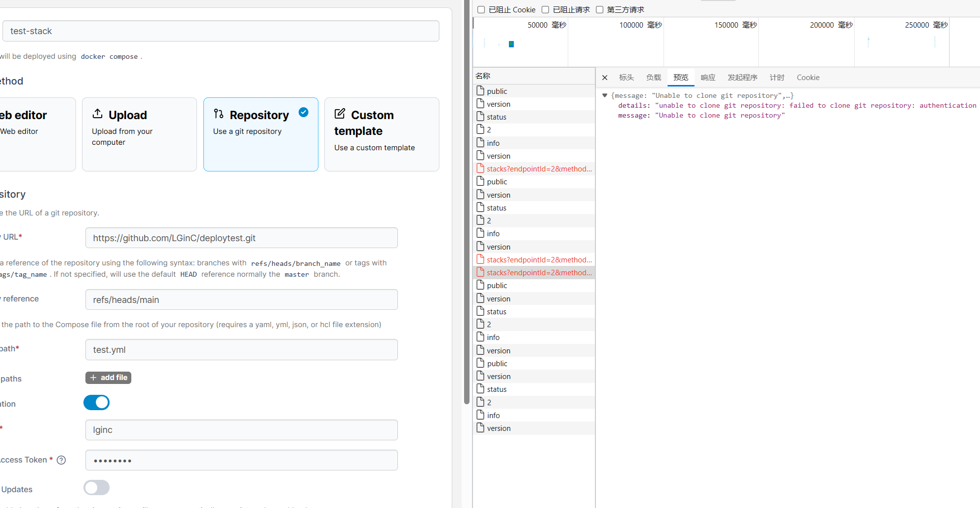The image size is (980, 508).
Task: Open the 标头 tab
Action: click(x=626, y=77)
